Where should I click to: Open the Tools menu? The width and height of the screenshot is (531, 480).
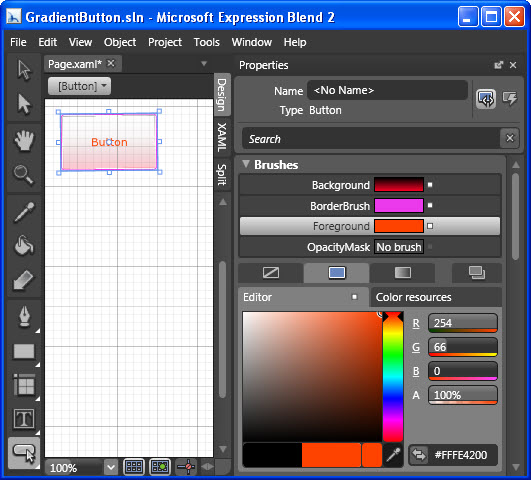coord(207,42)
